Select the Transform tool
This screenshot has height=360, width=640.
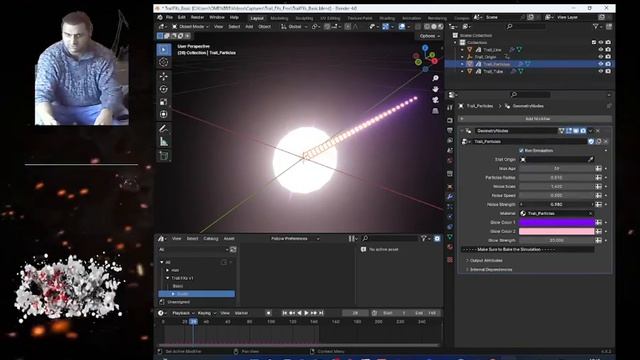pos(164,114)
